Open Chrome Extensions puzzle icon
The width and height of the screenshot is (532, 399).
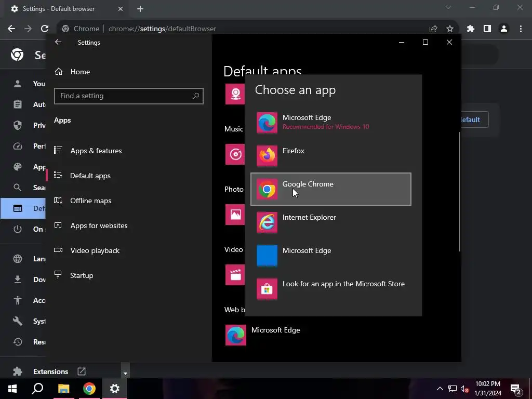point(471,29)
